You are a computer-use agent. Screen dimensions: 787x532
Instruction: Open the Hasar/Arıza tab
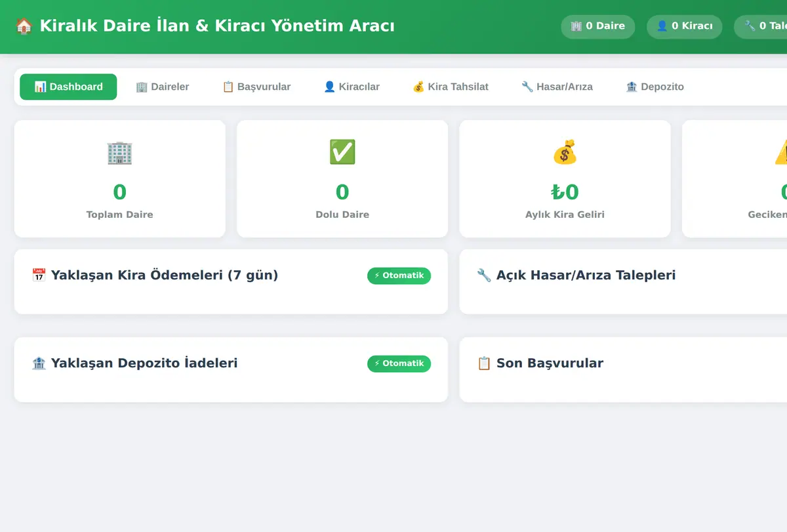557,87
